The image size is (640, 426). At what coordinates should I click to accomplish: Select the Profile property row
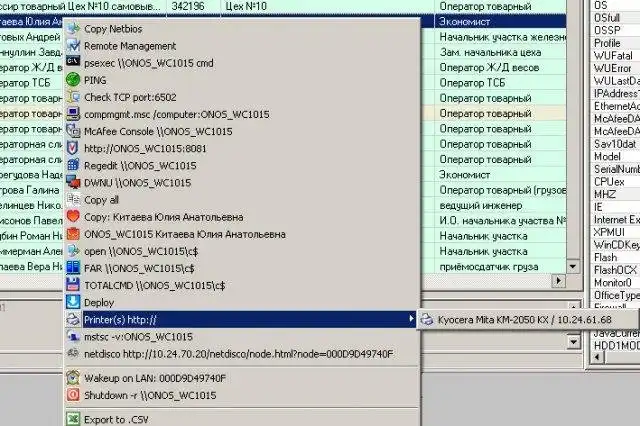pyautogui.click(x=615, y=43)
